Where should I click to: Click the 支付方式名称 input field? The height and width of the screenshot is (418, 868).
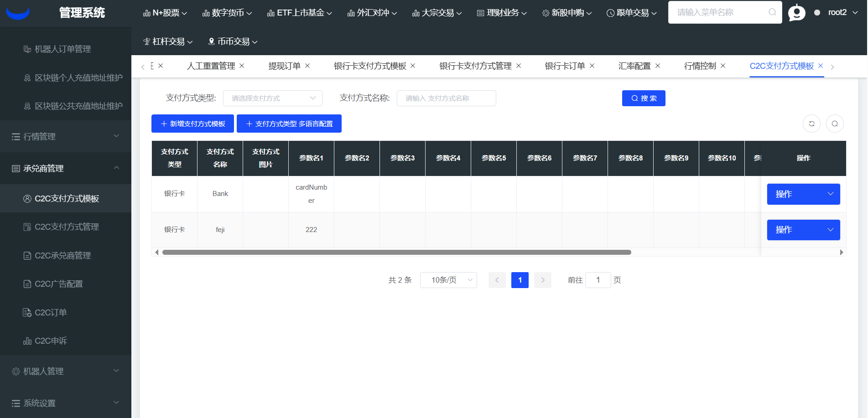pos(446,98)
